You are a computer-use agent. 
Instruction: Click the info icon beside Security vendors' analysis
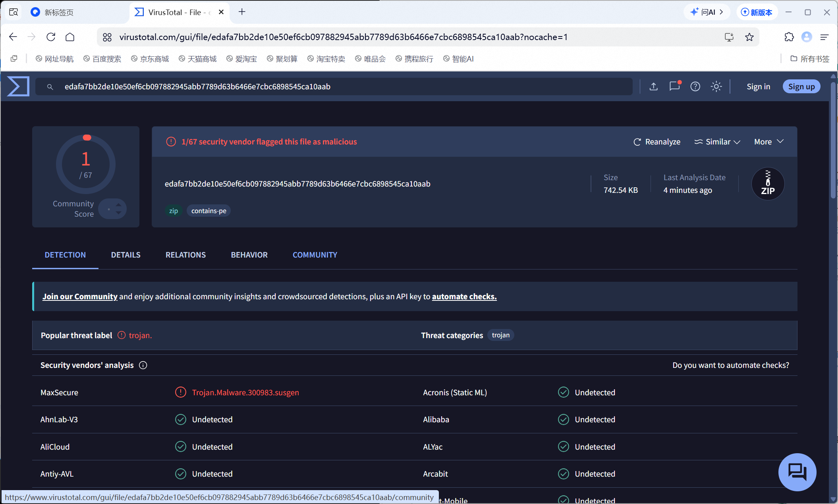(x=143, y=365)
